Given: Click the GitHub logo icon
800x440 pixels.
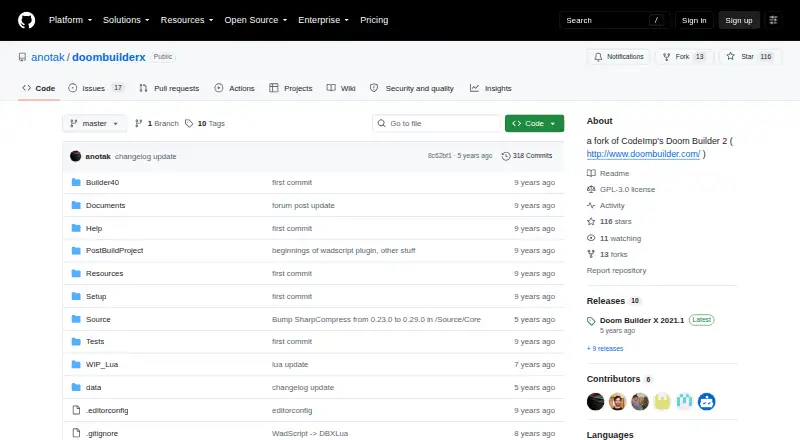Looking at the screenshot, I should 27,20.
